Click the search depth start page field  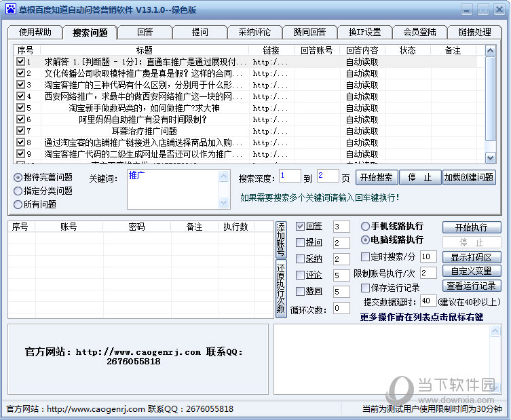tap(290, 176)
